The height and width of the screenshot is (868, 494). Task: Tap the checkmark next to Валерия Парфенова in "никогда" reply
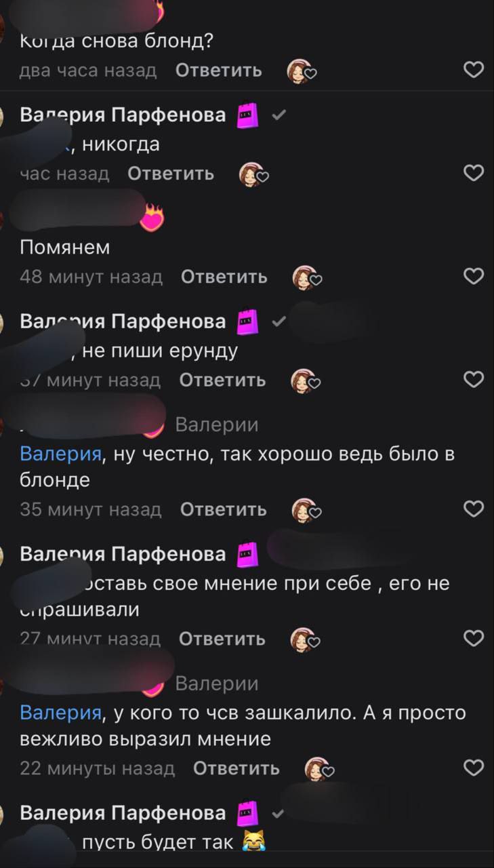(x=278, y=115)
